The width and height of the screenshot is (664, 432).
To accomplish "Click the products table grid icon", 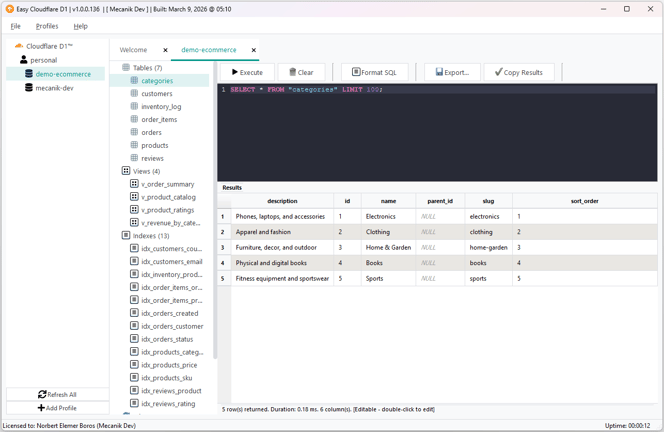I will pyautogui.click(x=134, y=145).
